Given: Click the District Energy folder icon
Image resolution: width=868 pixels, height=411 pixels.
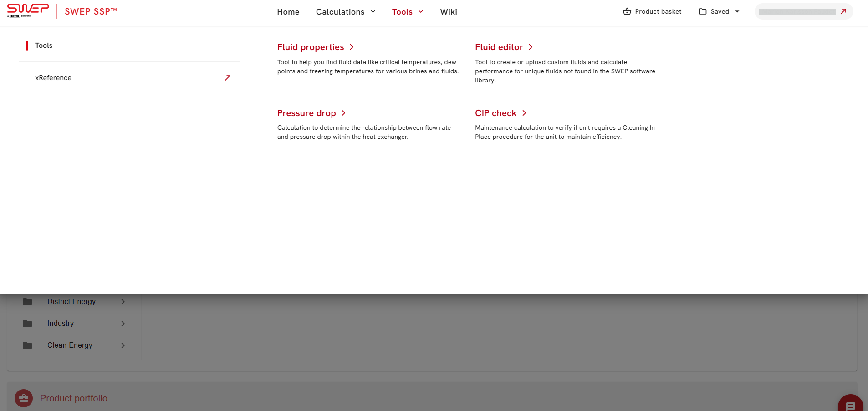Looking at the screenshot, I should 27,302.
